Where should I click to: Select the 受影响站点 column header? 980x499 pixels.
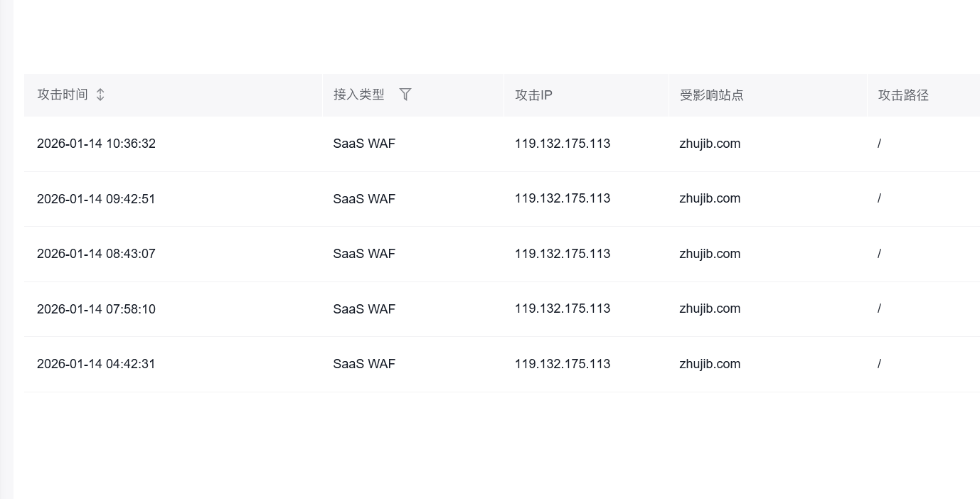coord(711,95)
